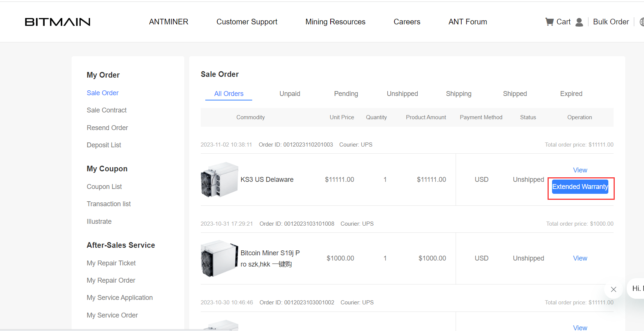Switch to Shipped tab
Viewport: 644px width, 331px height.
click(x=515, y=94)
